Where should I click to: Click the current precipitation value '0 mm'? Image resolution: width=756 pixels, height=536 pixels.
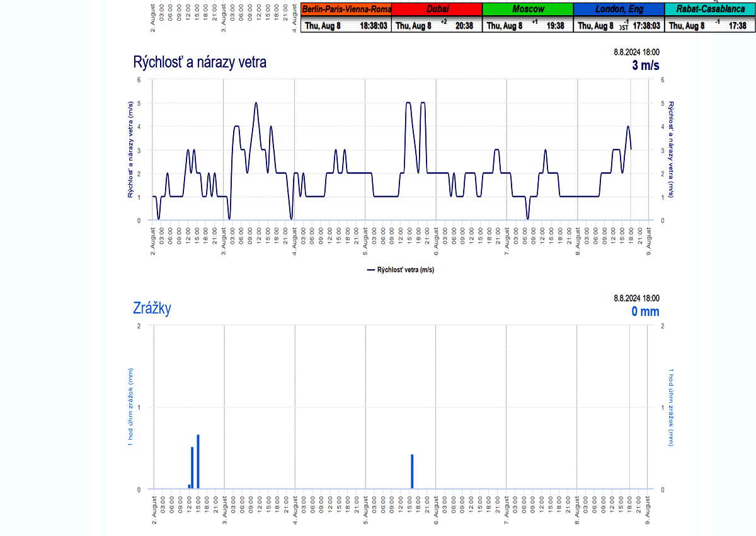coord(645,312)
